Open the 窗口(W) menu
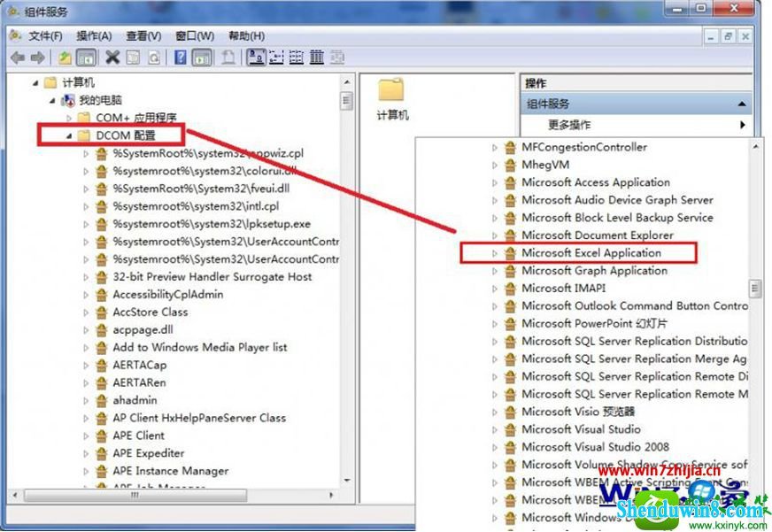 point(195,36)
